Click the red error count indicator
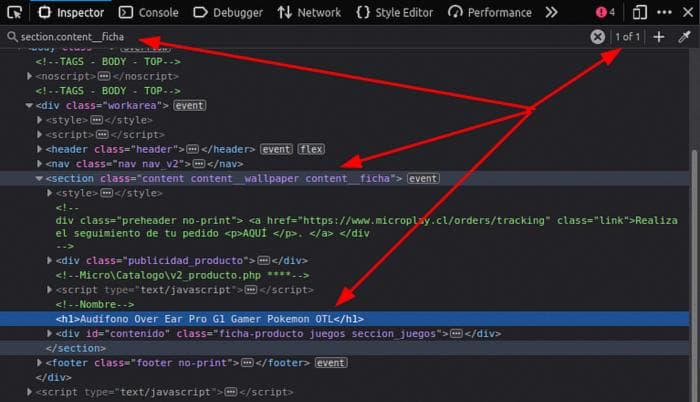Viewport: 700px width, 402px height. click(x=605, y=13)
